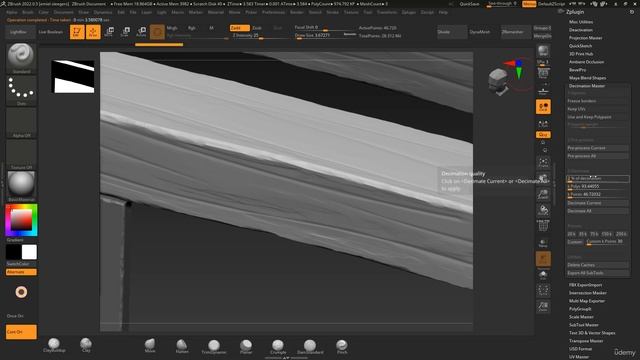
Task: Activate Draw mode button
Action: pyautogui.click(x=93, y=32)
